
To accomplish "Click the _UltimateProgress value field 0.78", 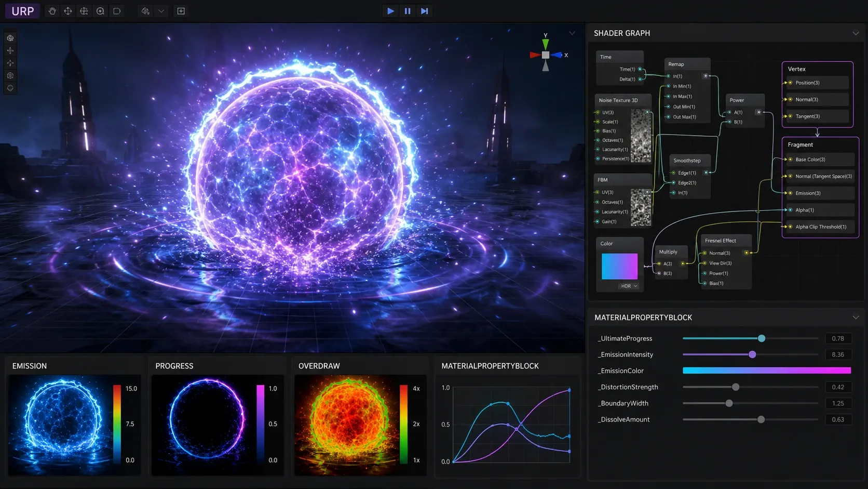I will (838, 338).
